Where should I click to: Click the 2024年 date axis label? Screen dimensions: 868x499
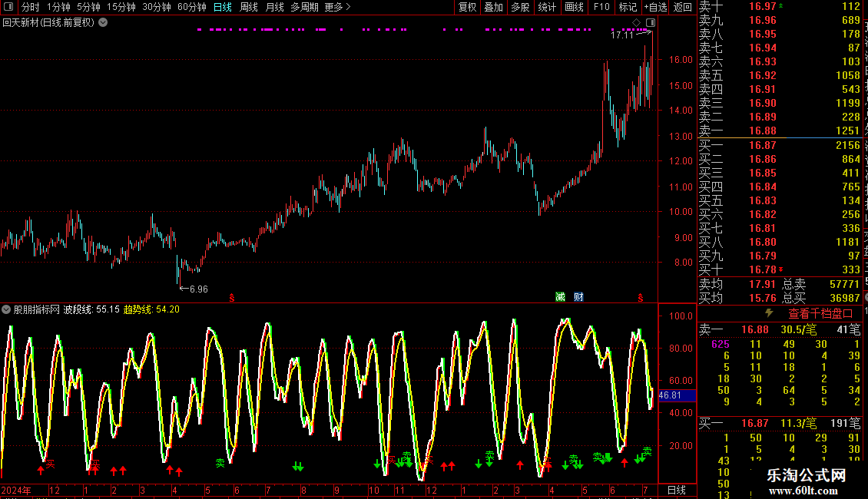click(16, 490)
